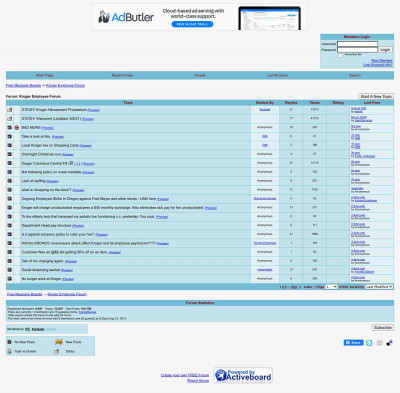The image size is (400, 393).
Task: Open Search in the navigation bar
Action: click(355, 75)
